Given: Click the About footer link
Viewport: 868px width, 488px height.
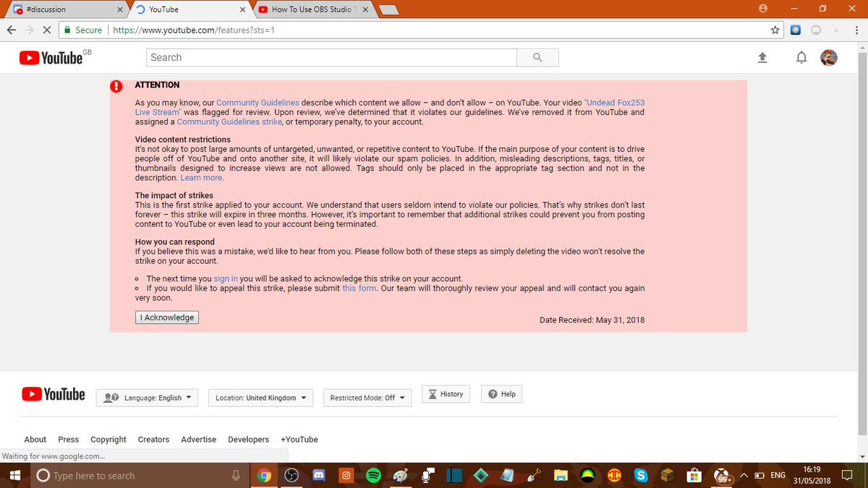Looking at the screenshot, I should (x=35, y=440).
